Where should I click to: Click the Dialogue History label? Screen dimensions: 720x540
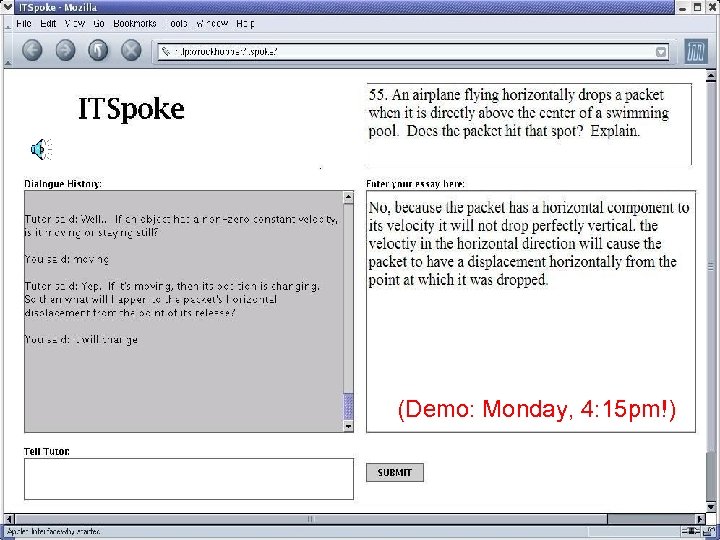tap(63, 184)
